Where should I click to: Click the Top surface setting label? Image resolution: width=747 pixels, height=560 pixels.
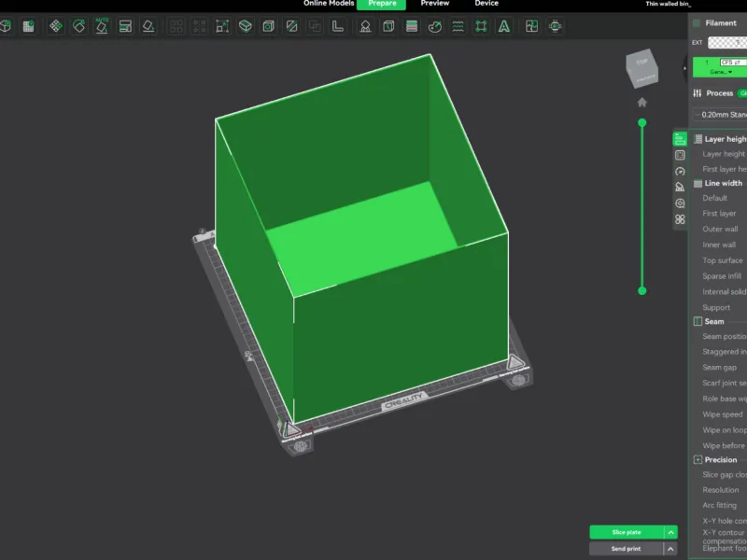point(722,260)
